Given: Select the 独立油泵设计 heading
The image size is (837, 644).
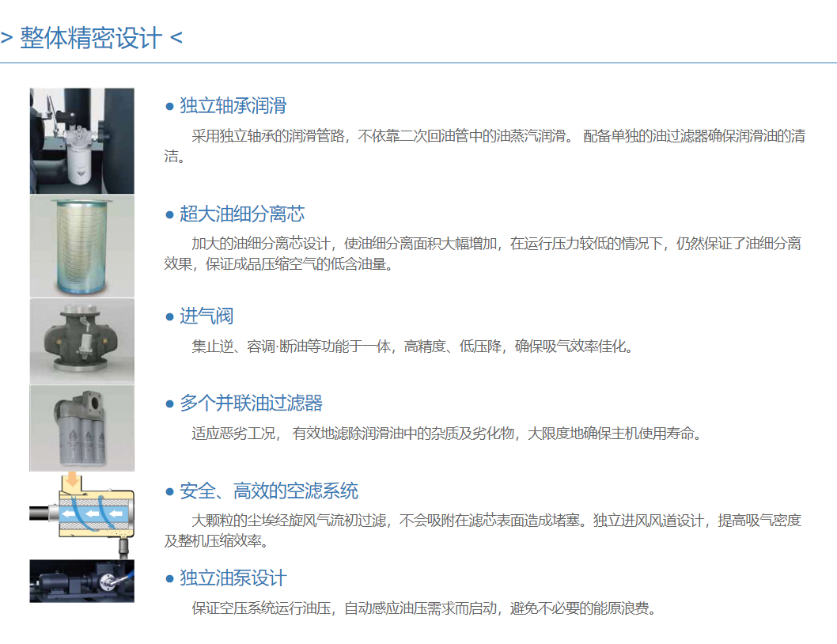Looking at the screenshot, I should coord(233,578).
